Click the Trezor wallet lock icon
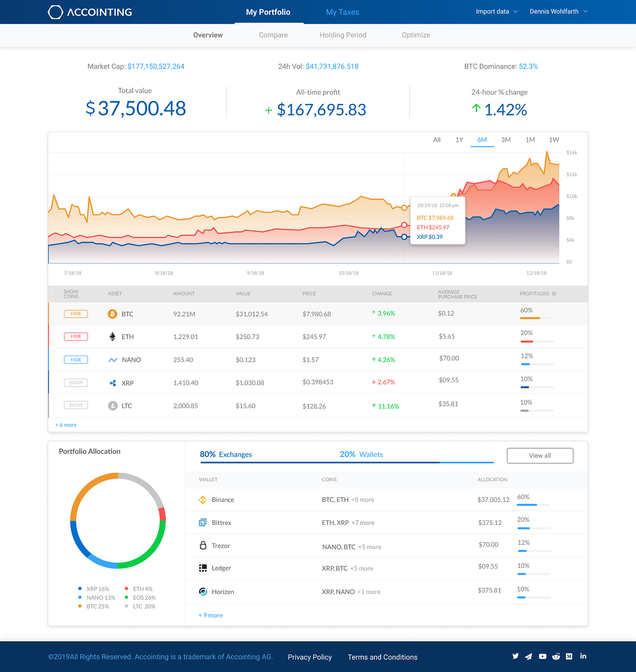Viewport: 636px width, 672px height. coord(203,545)
